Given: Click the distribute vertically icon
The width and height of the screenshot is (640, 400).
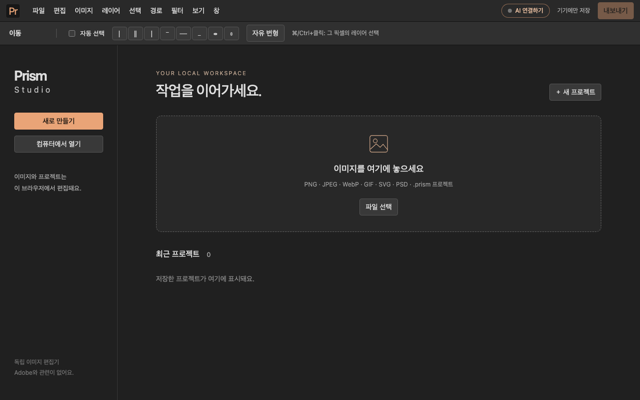Looking at the screenshot, I should (231, 33).
